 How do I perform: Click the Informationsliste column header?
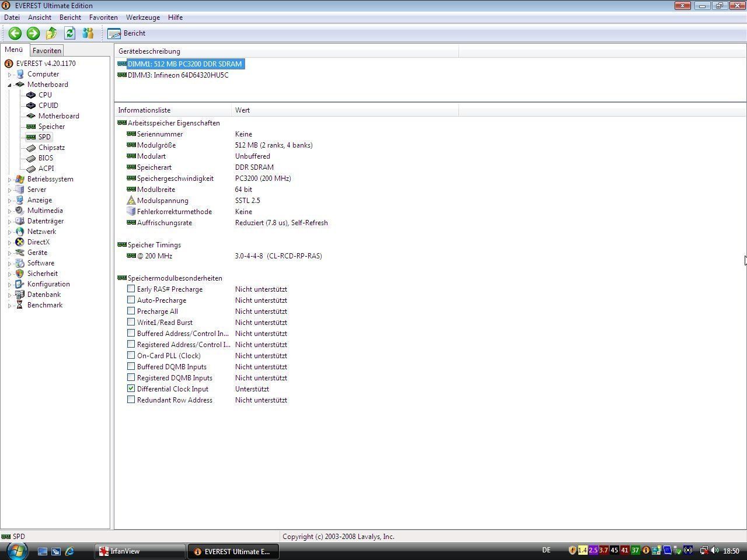point(173,110)
